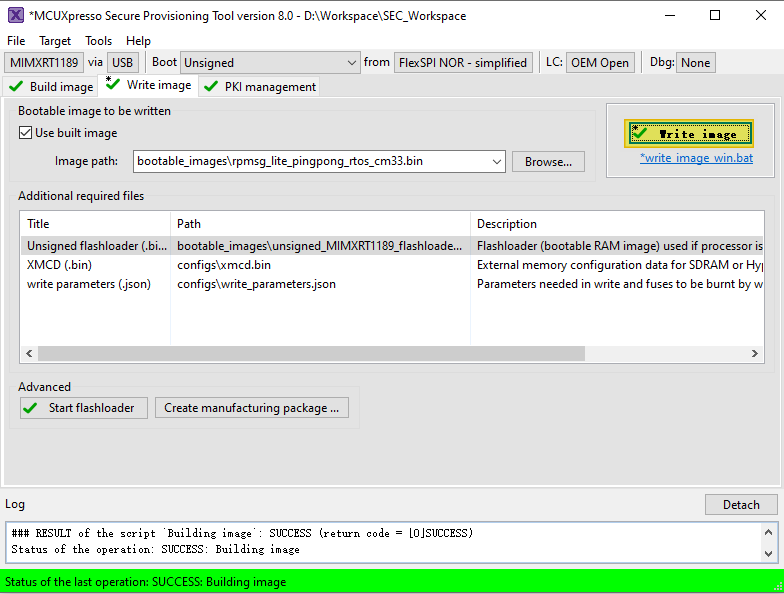Open the write_image_win.bat script link

(696, 158)
